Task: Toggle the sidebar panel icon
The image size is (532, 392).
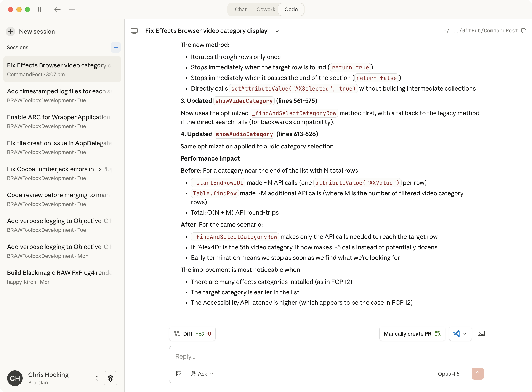Action: pos(42,10)
